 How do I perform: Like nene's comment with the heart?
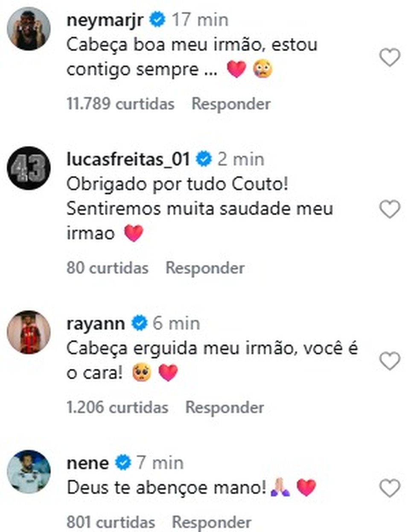click(390, 488)
